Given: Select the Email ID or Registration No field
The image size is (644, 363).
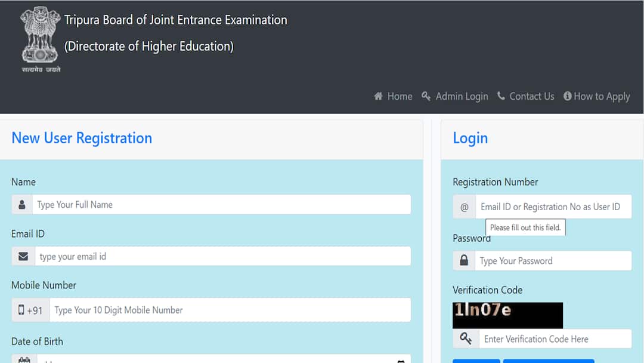Looking at the screenshot, I should pyautogui.click(x=553, y=207).
